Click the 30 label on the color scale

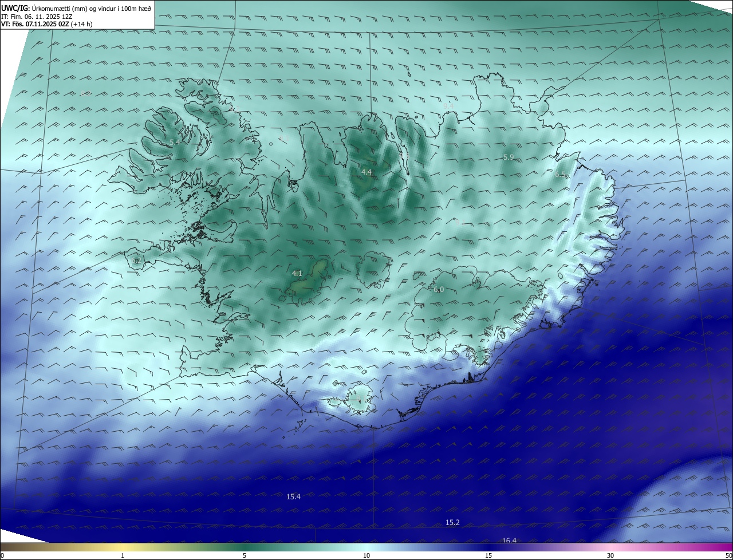click(610, 555)
